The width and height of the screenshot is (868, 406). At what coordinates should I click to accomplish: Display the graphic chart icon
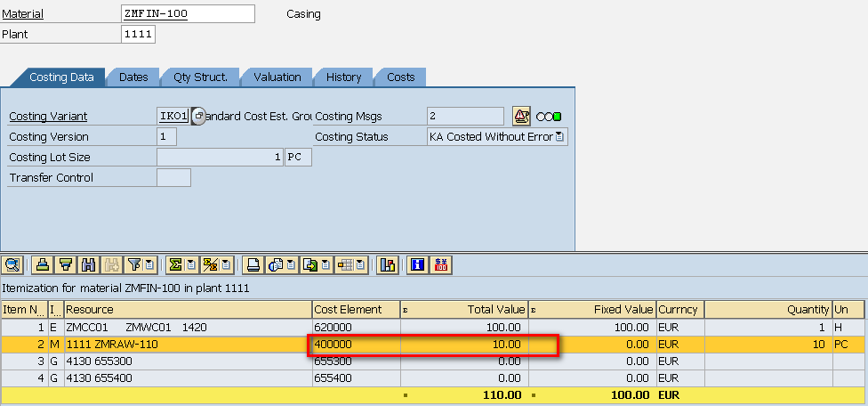click(388, 264)
